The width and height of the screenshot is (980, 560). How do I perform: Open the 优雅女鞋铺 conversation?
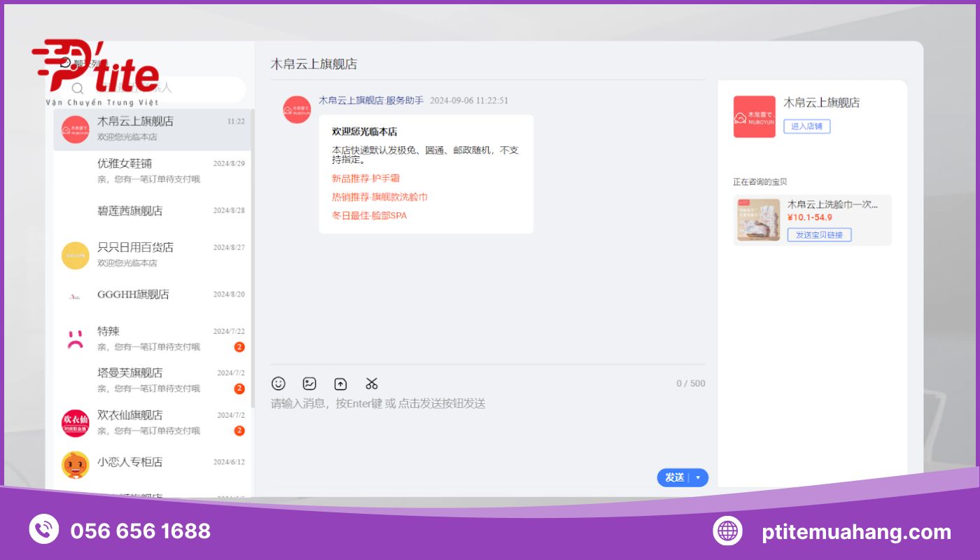[152, 171]
